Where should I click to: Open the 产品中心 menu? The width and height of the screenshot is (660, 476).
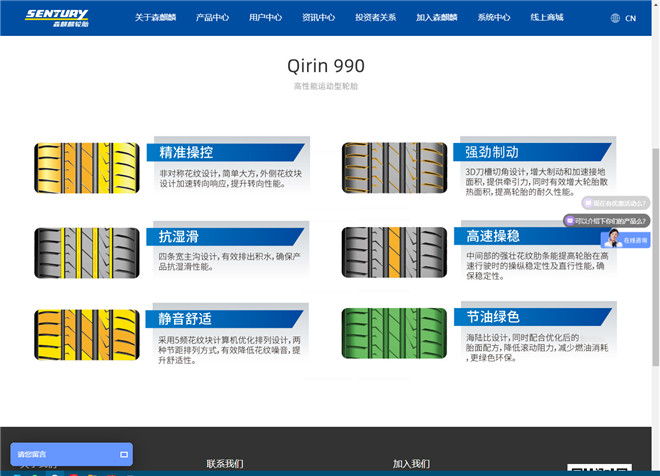pyautogui.click(x=212, y=18)
